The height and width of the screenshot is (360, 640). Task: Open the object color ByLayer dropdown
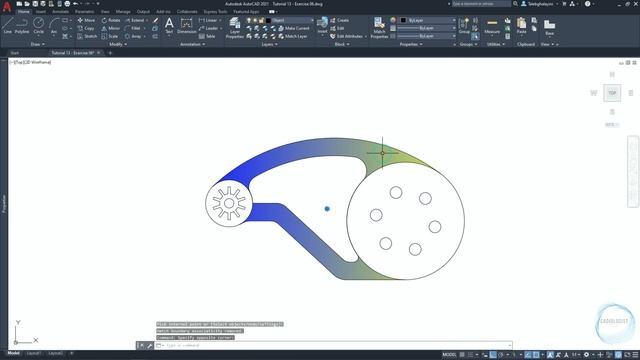pos(428,20)
